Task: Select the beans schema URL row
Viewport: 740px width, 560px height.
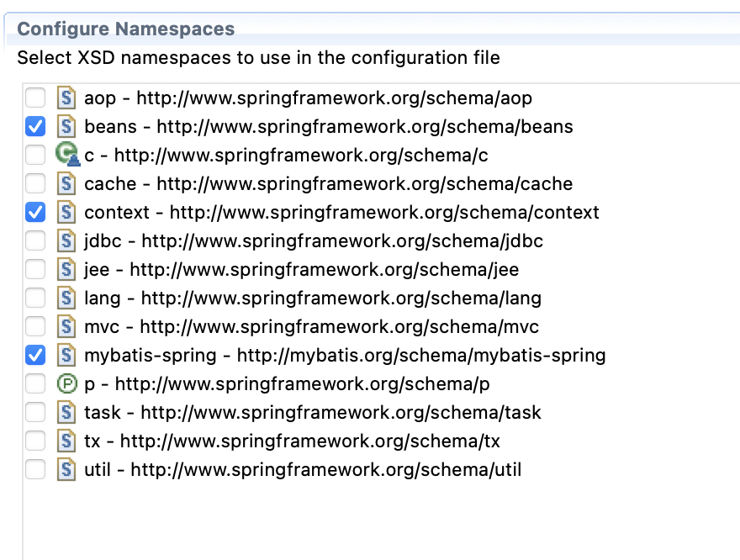Action: pyautogui.click(x=329, y=126)
